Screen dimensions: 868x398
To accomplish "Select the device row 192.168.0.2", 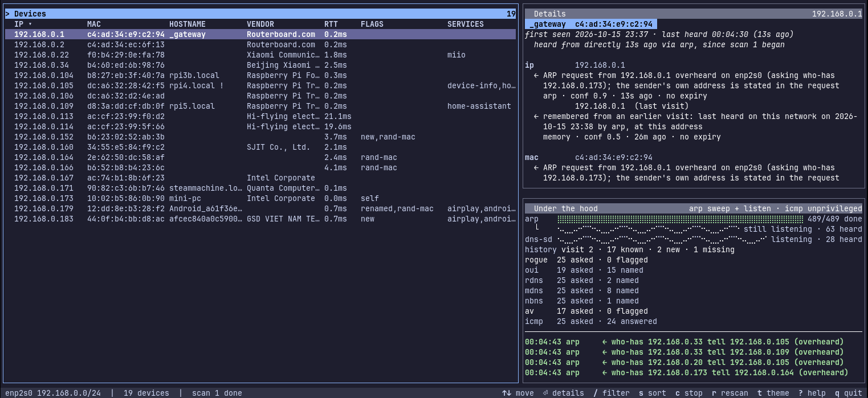I will [260, 45].
